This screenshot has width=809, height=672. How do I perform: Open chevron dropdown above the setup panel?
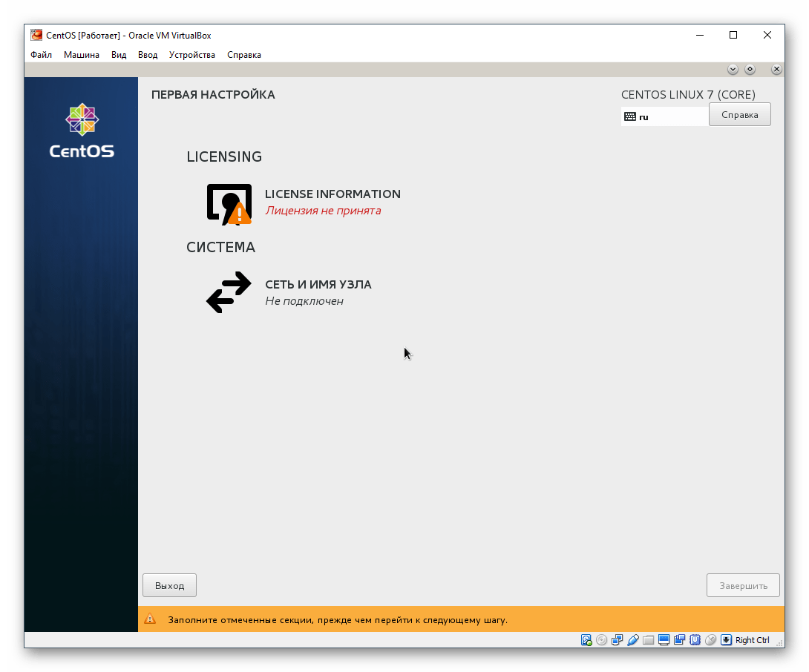point(733,69)
